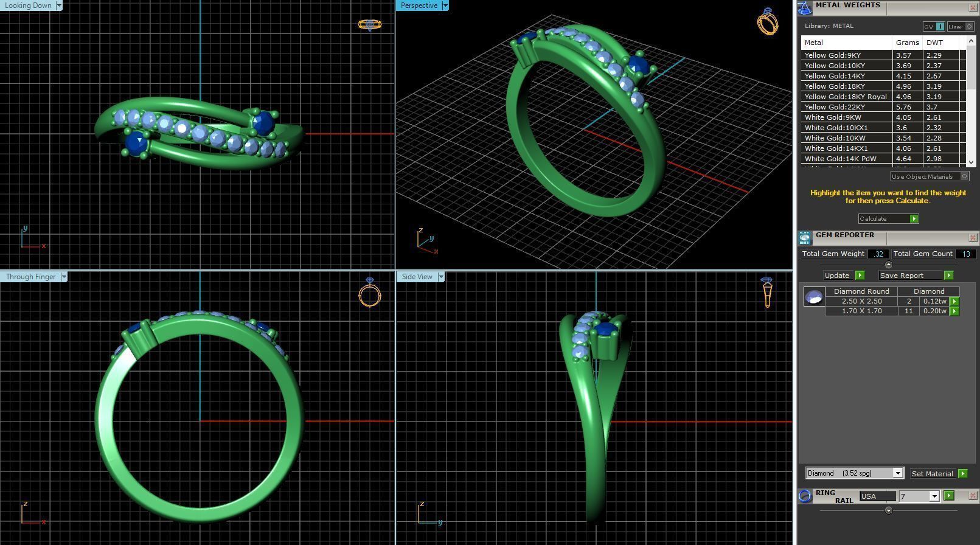Select the Yellow Gold:14KY row

click(883, 76)
